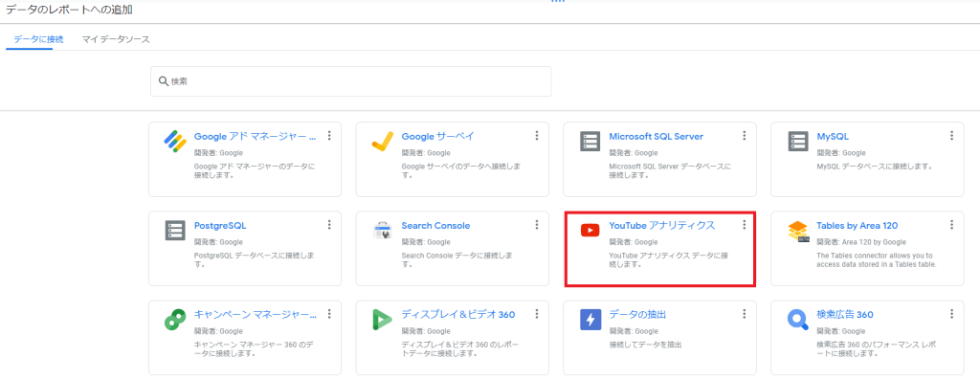Viewport: 980px width, 380px height.
Task: Open more options for Tables by Area 120
Action: pos(952,224)
